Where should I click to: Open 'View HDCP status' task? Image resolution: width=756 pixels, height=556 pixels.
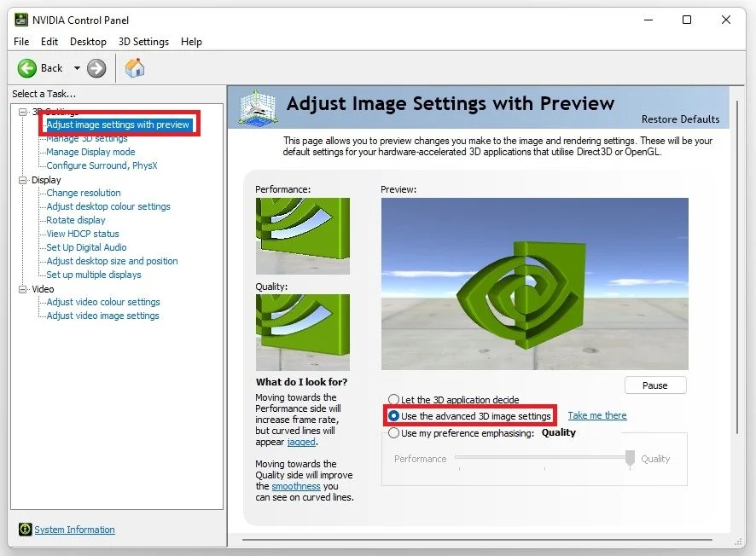pyautogui.click(x=83, y=234)
